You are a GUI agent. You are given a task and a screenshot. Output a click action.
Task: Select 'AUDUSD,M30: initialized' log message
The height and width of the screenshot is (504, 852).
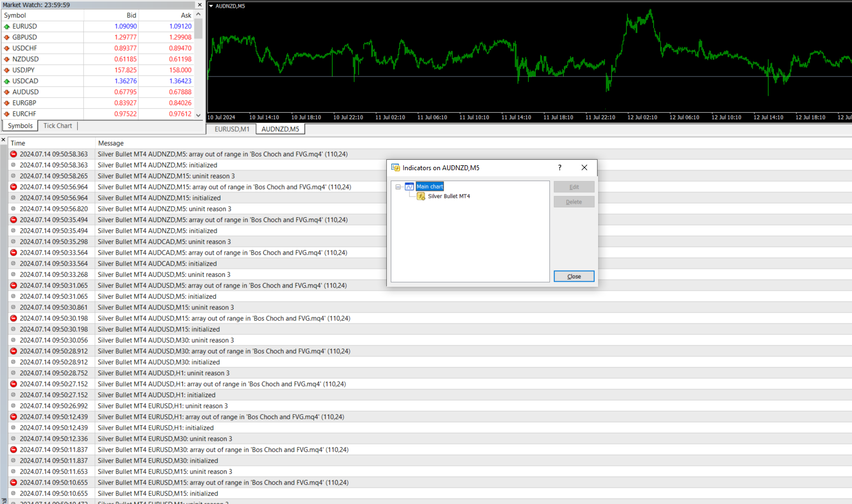[159, 362]
